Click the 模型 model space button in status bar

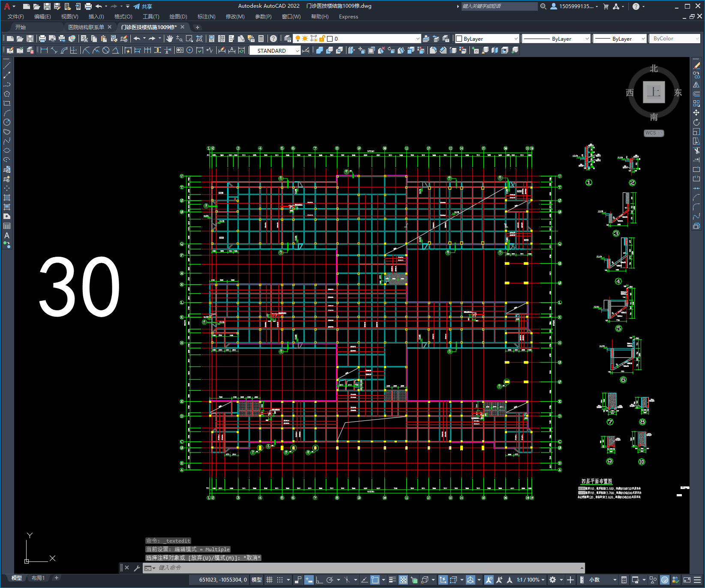pyautogui.click(x=257, y=580)
